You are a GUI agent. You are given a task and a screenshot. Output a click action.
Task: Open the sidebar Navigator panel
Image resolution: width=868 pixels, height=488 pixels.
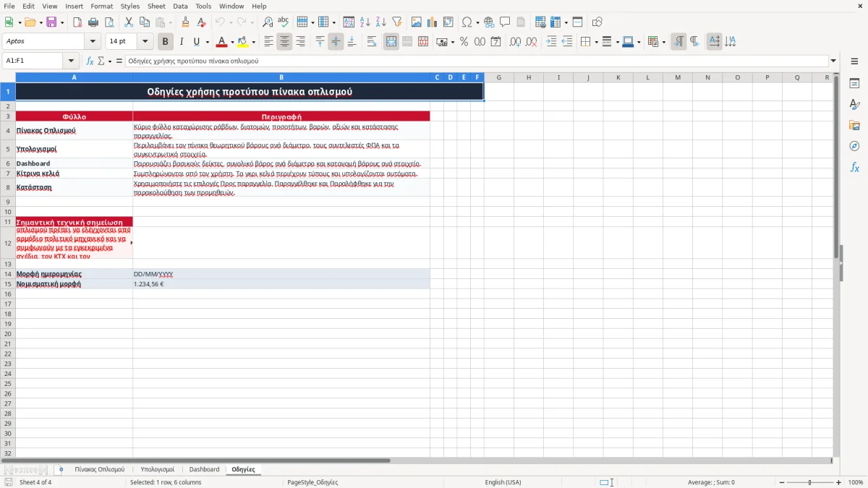click(x=854, y=146)
